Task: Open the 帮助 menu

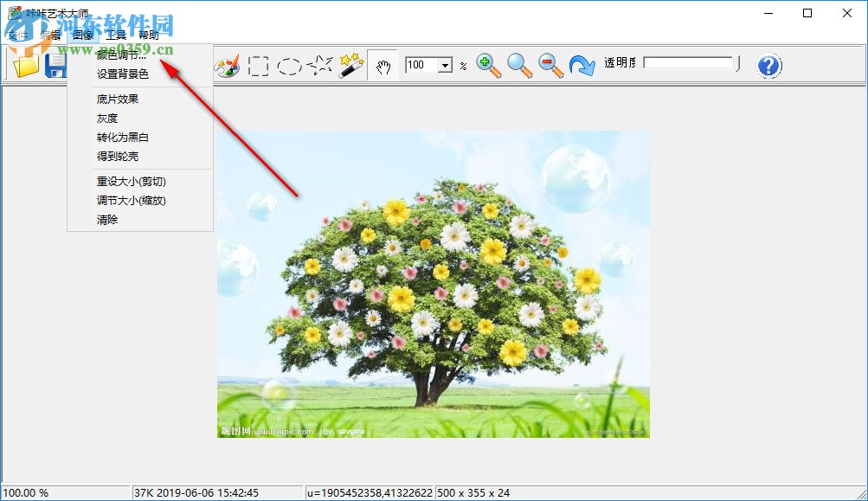Action: point(148,35)
